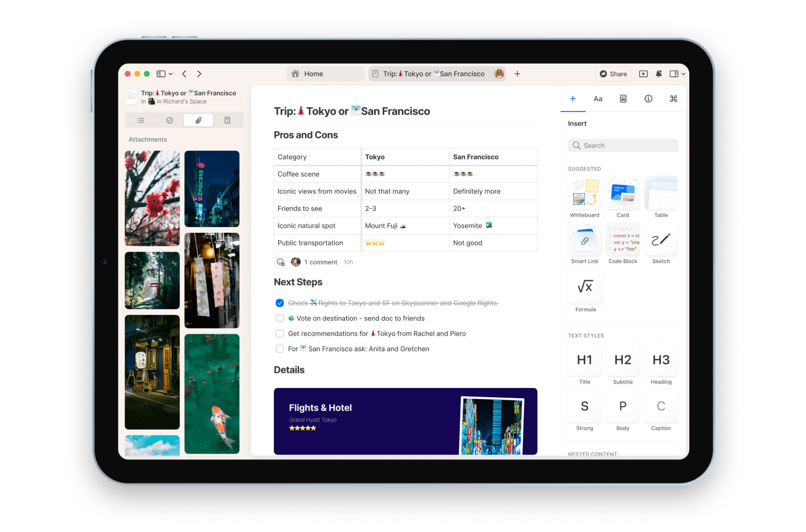Open notifications bell icon
Viewport: 806px width, 532px height.
pos(659,74)
